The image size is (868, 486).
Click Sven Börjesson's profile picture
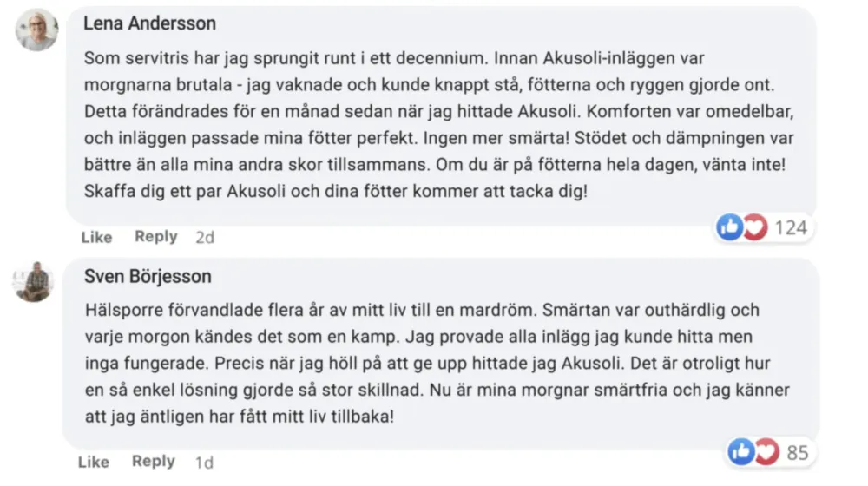point(33,282)
